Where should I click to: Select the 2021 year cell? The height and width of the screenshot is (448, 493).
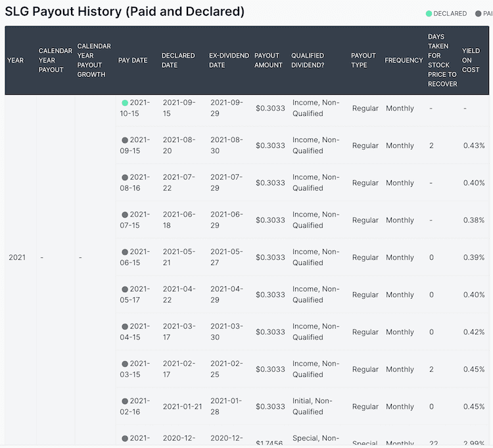point(17,257)
